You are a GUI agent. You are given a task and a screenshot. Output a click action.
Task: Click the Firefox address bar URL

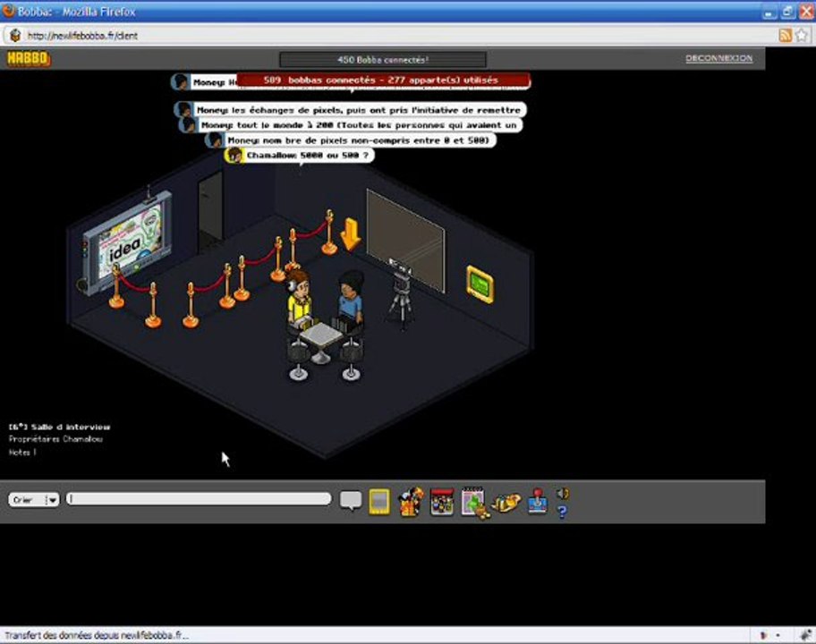[82, 36]
